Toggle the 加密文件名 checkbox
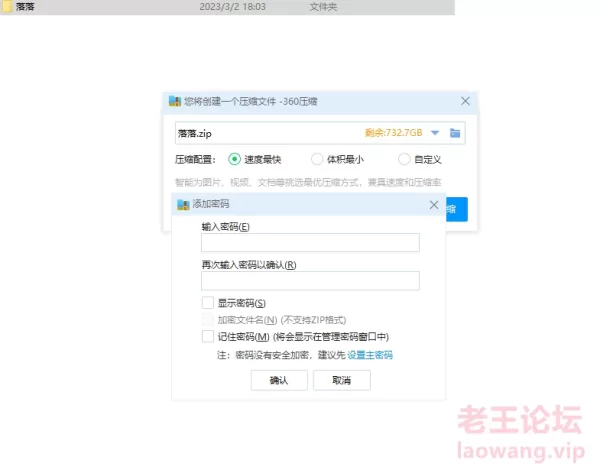600x470 pixels. tap(208, 320)
